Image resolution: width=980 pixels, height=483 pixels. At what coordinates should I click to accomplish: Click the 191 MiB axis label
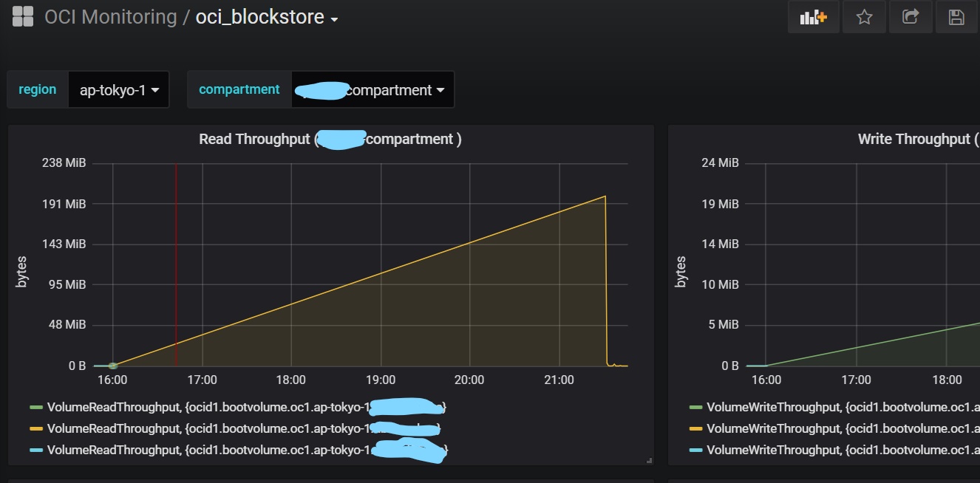66,204
